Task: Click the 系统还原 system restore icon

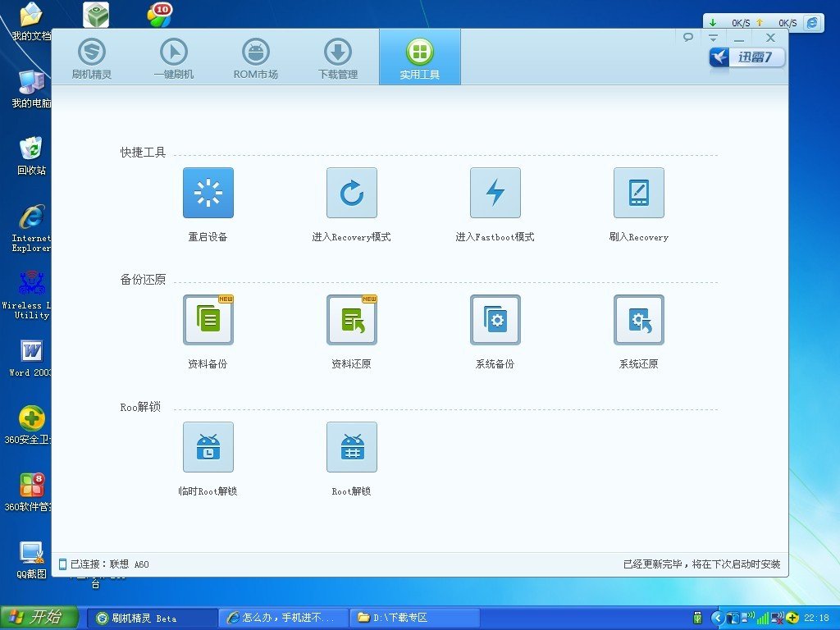Action: tap(638, 320)
